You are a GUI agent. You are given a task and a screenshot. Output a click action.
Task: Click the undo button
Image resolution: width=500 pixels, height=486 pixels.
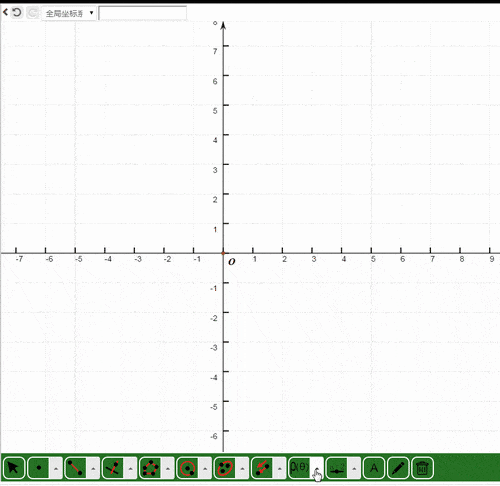pos(17,13)
